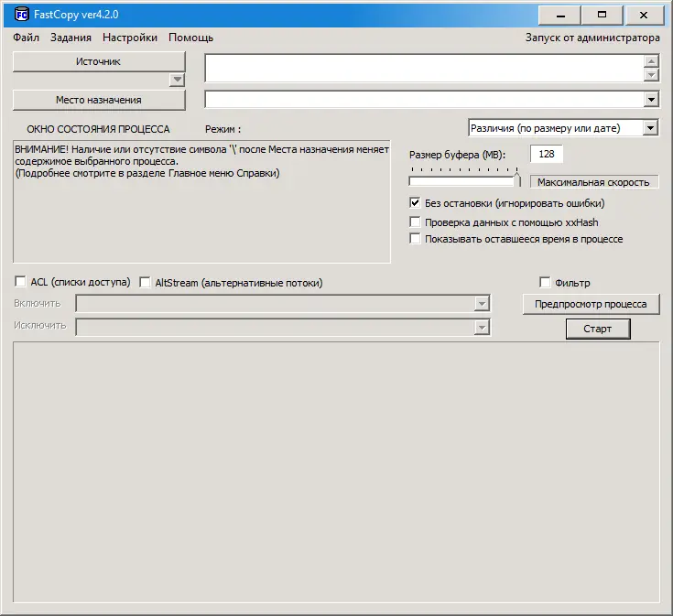
Task: Click the Режим : label
Action: [223, 129]
